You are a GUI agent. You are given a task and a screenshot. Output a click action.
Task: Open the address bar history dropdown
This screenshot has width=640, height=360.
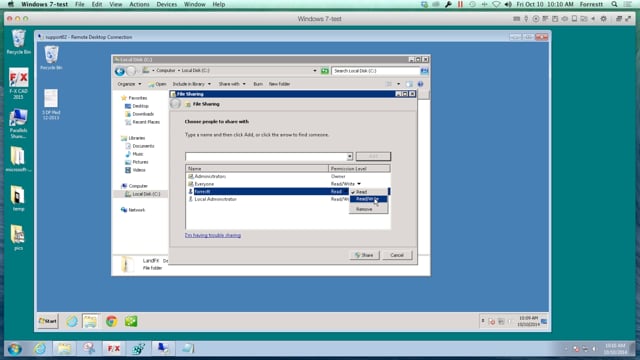(315, 71)
